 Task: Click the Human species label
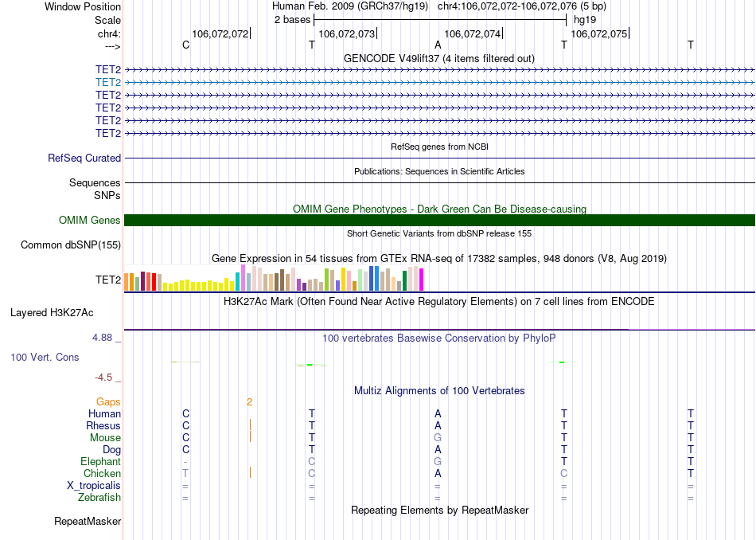pyautogui.click(x=104, y=413)
